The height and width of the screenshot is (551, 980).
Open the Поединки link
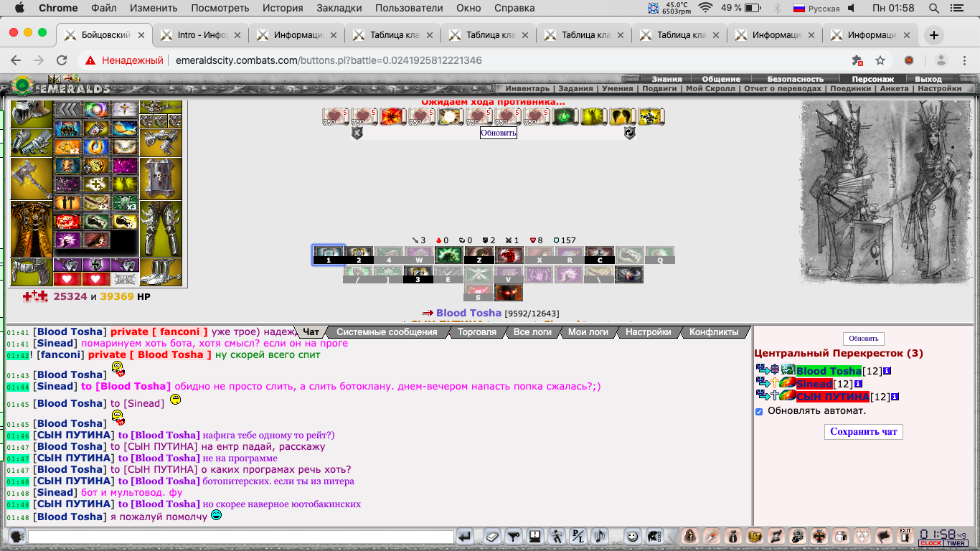[x=851, y=89]
